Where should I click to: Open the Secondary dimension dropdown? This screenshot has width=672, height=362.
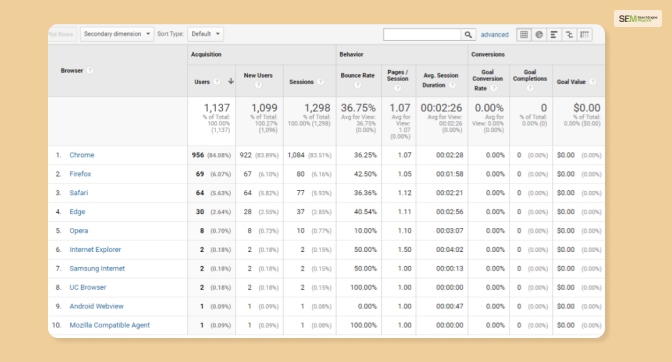coord(117,34)
